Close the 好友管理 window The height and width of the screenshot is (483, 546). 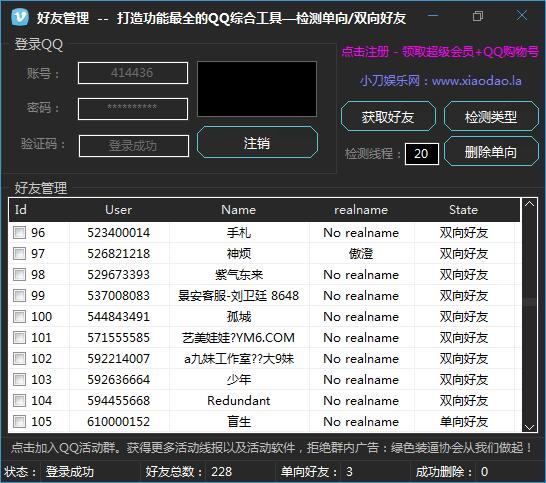[x=522, y=15]
